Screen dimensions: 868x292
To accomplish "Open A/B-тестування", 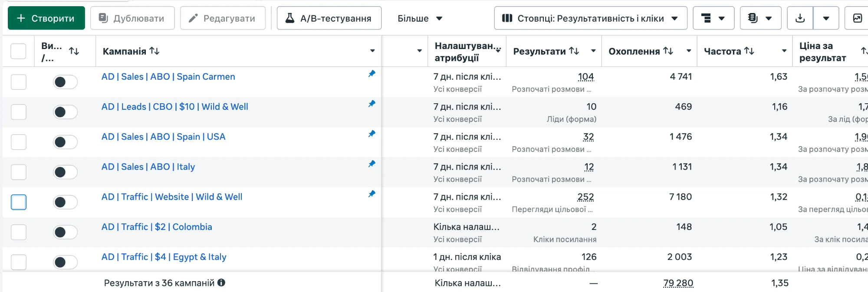I will click(329, 18).
